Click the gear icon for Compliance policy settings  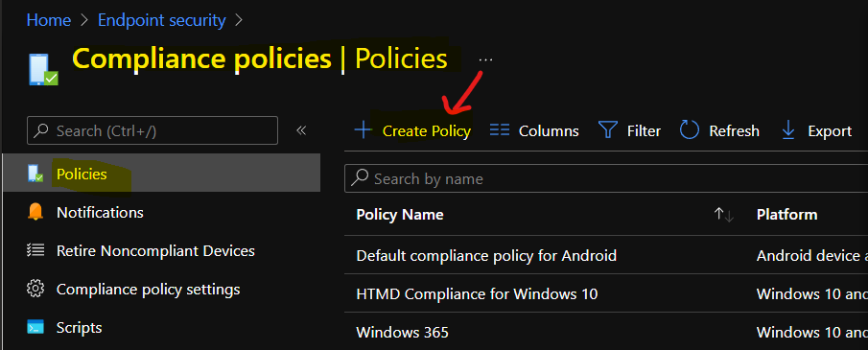pos(35,289)
